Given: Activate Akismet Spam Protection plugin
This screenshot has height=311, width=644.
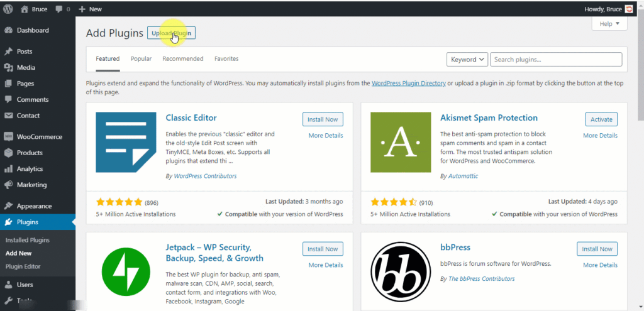Looking at the screenshot, I should pos(601,119).
